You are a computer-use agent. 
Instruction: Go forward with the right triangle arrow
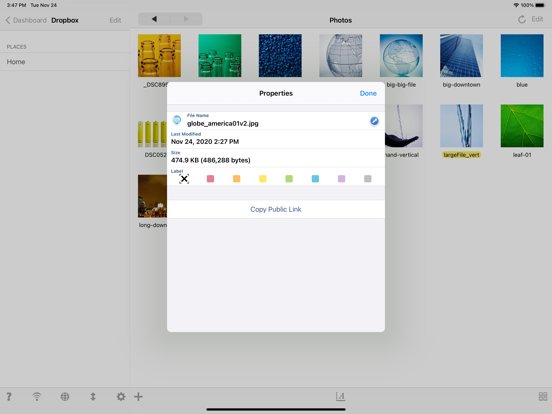(x=186, y=19)
